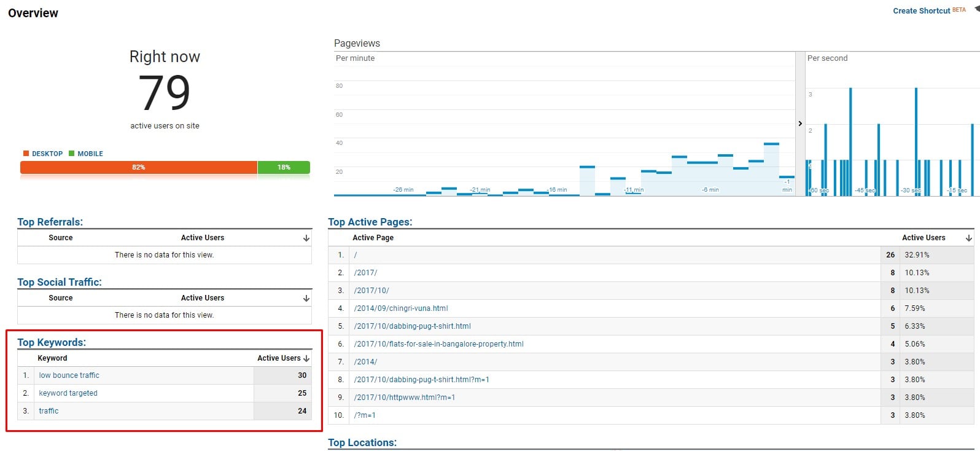
Task: Open the Top Keywords report
Action: pyautogui.click(x=52, y=342)
